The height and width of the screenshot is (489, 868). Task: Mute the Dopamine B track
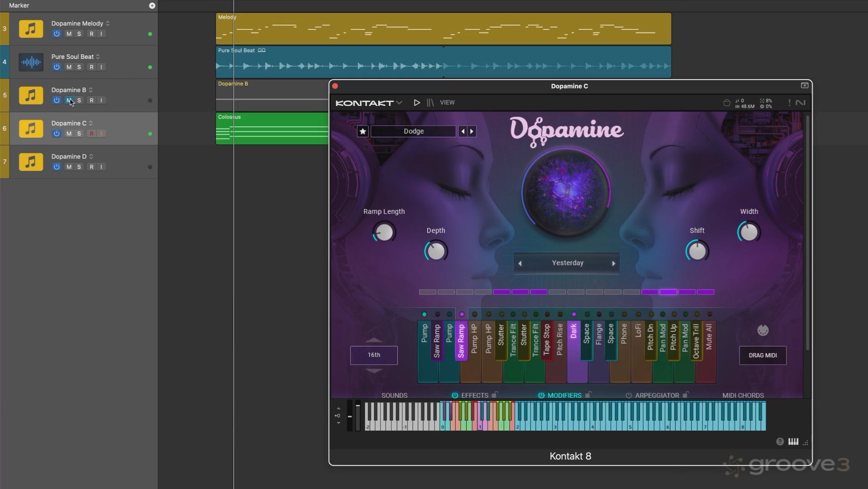[69, 101]
